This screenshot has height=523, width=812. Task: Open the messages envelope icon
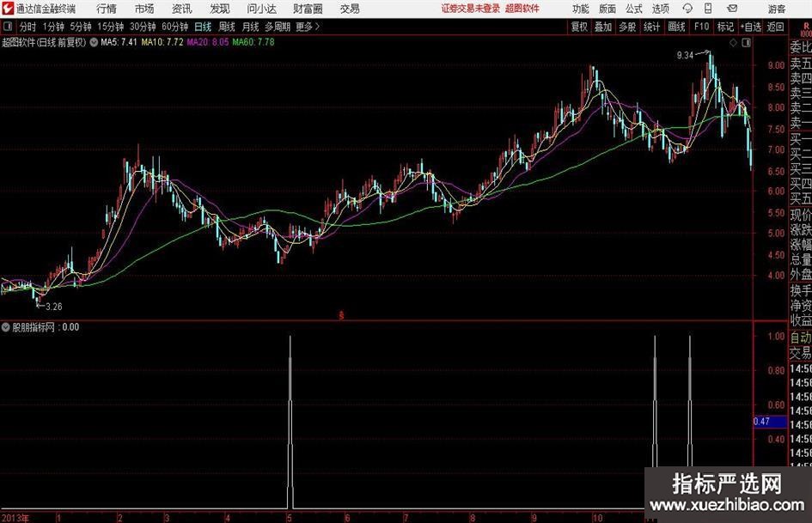click(732, 9)
